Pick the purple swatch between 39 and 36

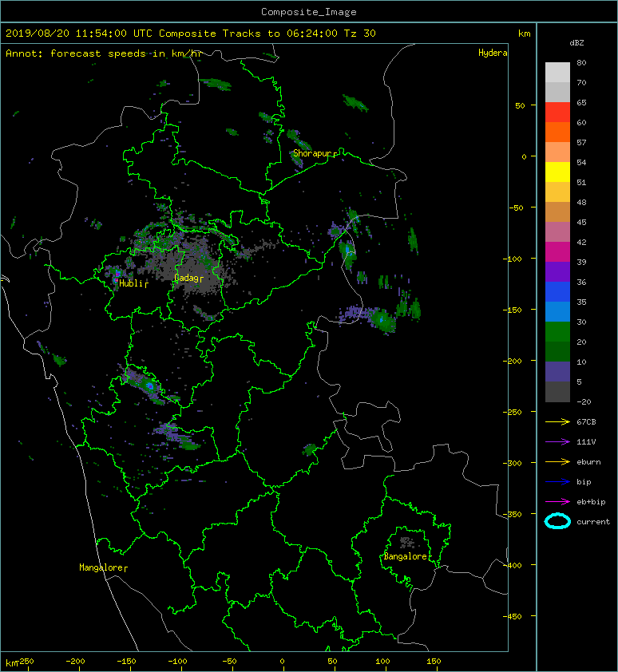click(x=557, y=272)
